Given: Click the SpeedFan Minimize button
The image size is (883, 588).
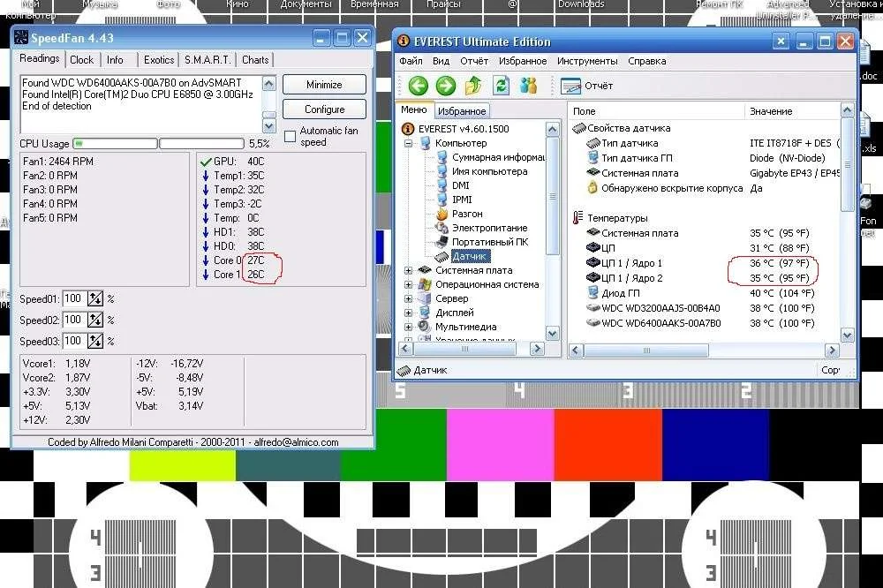Looking at the screenshot, I should 324,85.
